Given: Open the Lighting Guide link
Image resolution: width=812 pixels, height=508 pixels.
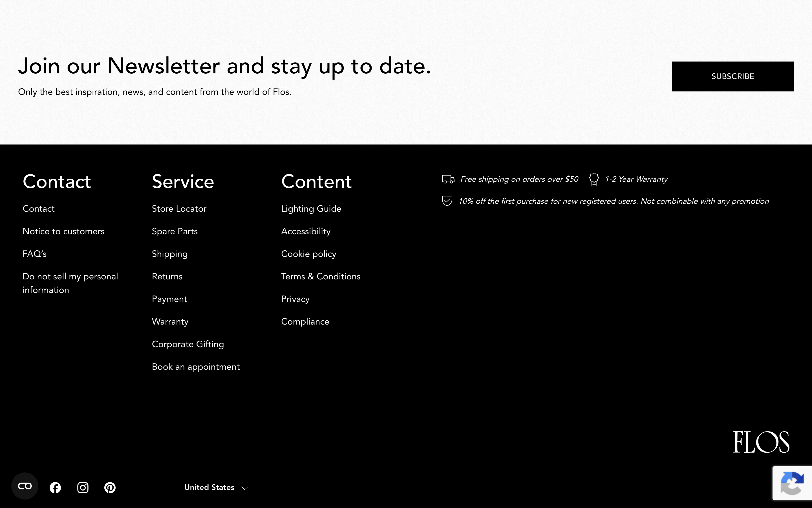Looking at the screenshot, I should (x=311, y=209).
